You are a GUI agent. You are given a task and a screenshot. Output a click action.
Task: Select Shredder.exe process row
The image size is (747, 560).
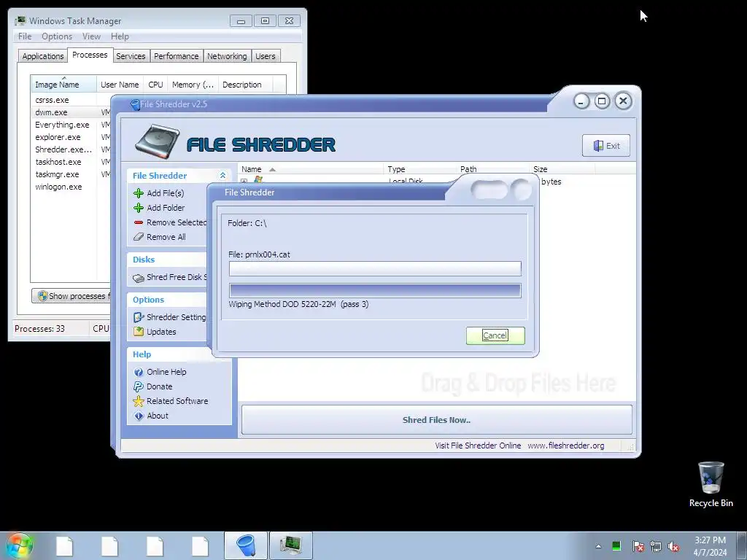pyautogui.click(x=71, y=149)
